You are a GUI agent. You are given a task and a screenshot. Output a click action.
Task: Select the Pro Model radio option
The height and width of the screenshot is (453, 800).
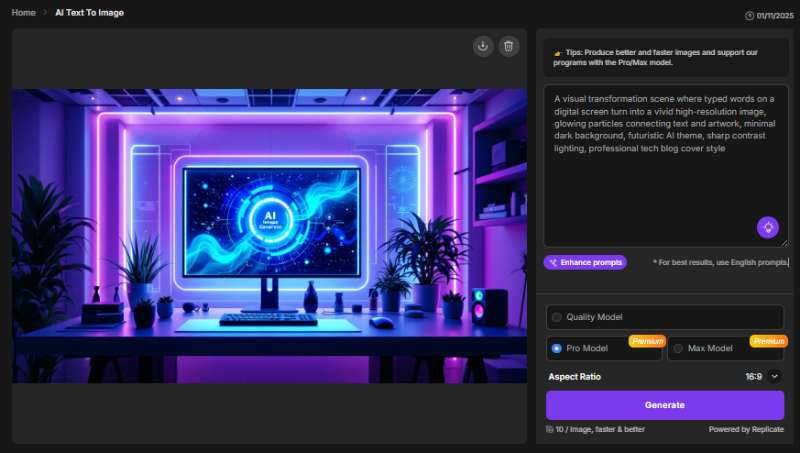pyautogui.click(x=557, y=348)
